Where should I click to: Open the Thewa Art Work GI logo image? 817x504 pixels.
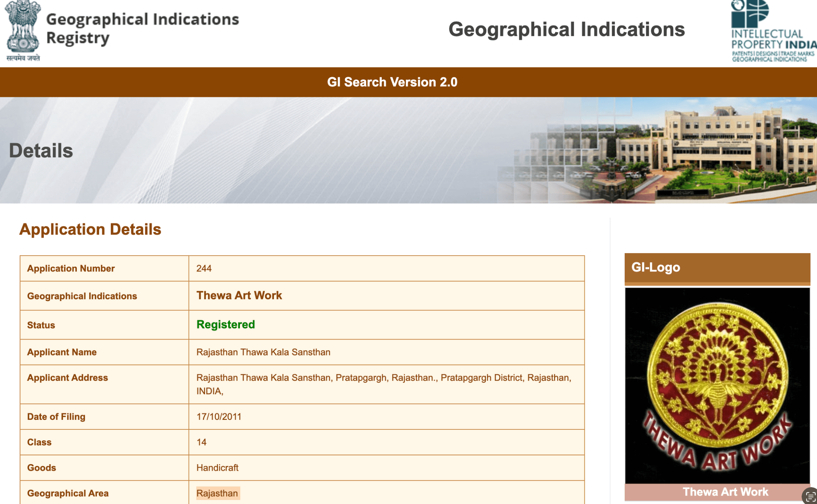point(717,385)
